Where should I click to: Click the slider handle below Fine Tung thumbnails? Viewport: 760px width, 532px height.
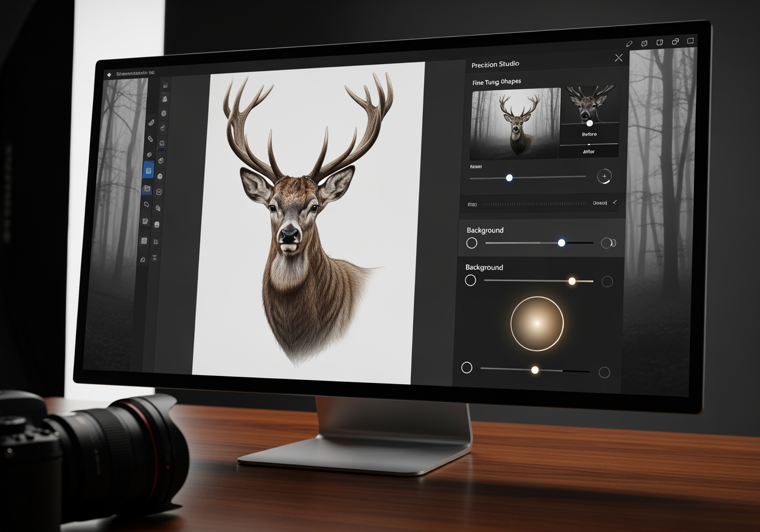[509, 178]
